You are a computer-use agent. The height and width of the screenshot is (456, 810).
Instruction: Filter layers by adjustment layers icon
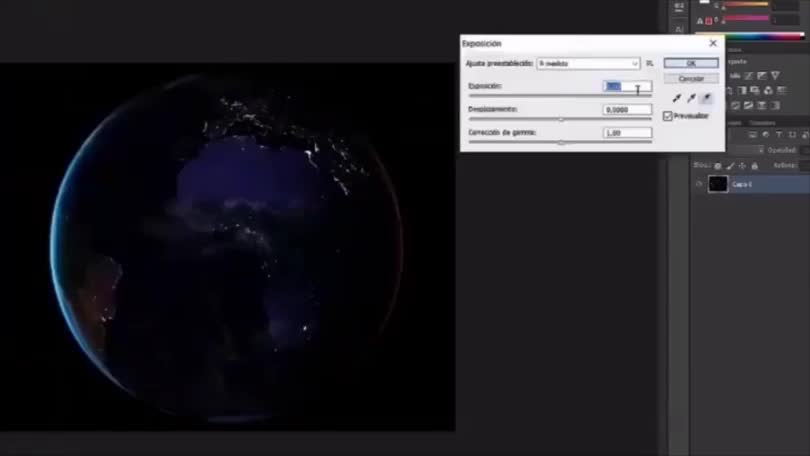coord(766,135)
